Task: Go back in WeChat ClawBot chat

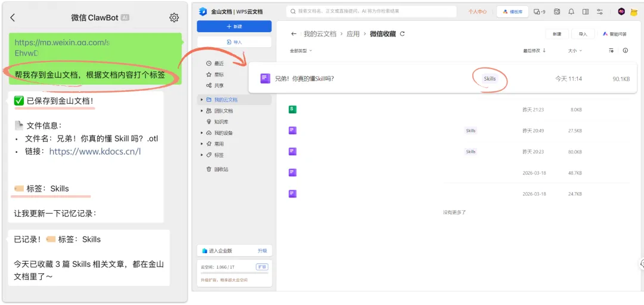Action: [x=13, y=17]
